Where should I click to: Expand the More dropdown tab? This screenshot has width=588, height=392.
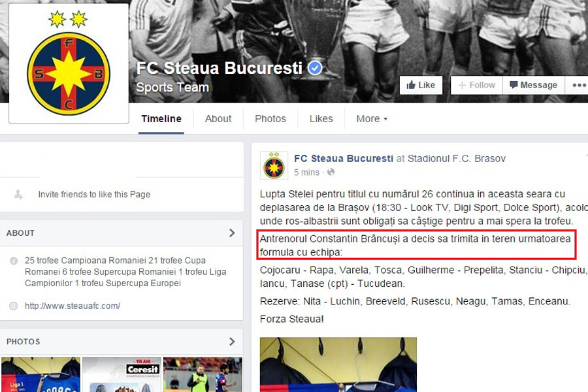coord(372,119)
